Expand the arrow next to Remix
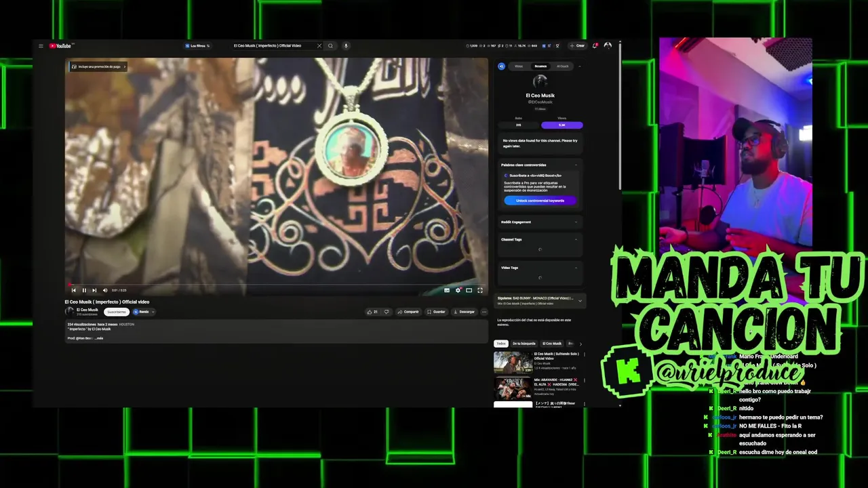This screenshot has width=868, height=488. pos(153,312)
